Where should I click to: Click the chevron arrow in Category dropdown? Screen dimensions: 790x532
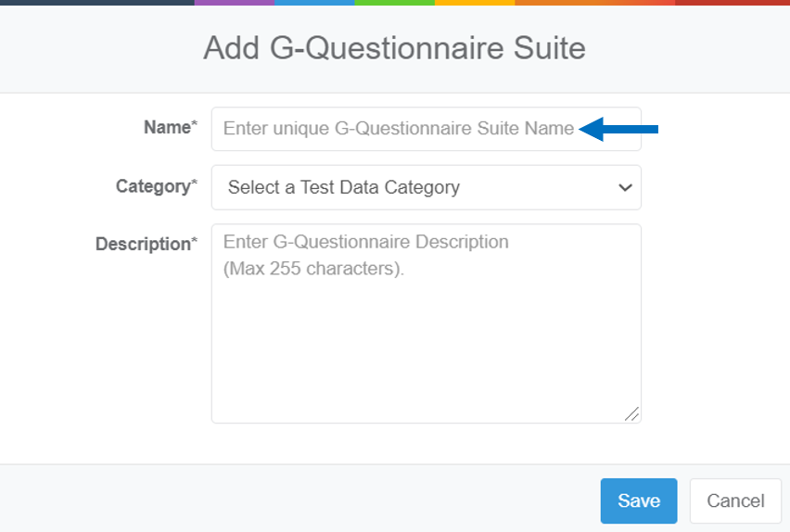[625, 188]
